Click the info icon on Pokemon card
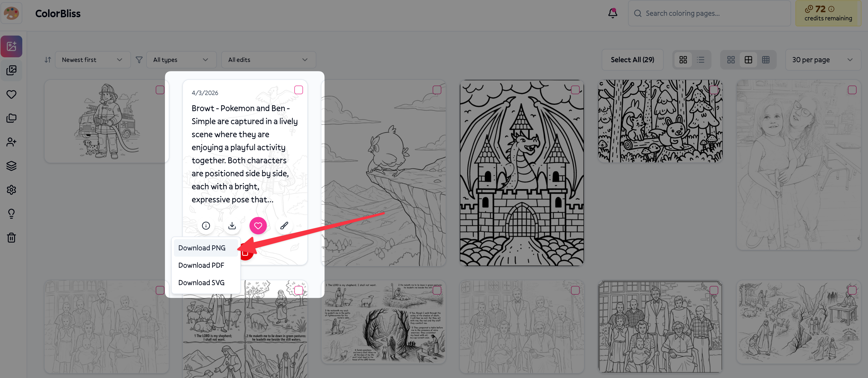Viewport: 868px width, 378px height. click(205, 225)
